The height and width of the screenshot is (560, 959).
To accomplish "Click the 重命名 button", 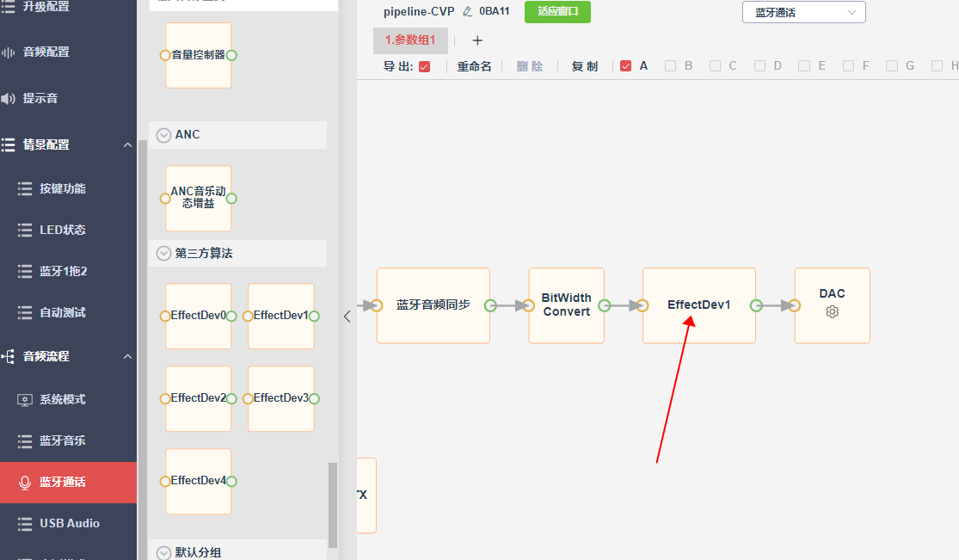I will [x=474, y=67].
